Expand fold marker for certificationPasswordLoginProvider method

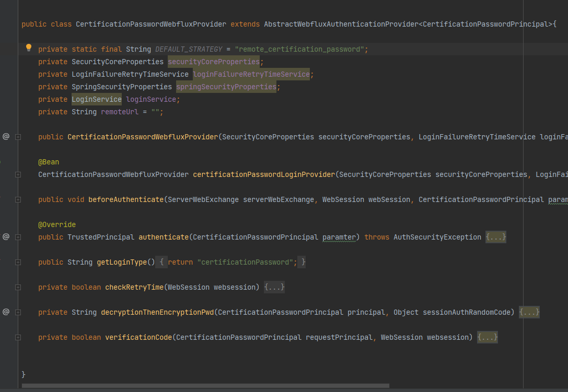click(18, 175)
